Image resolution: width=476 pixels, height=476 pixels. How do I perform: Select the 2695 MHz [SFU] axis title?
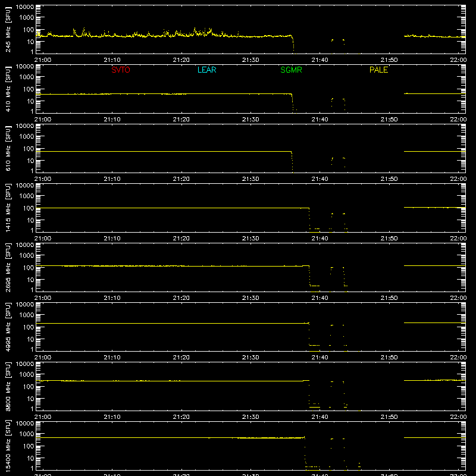pos(8,267)
